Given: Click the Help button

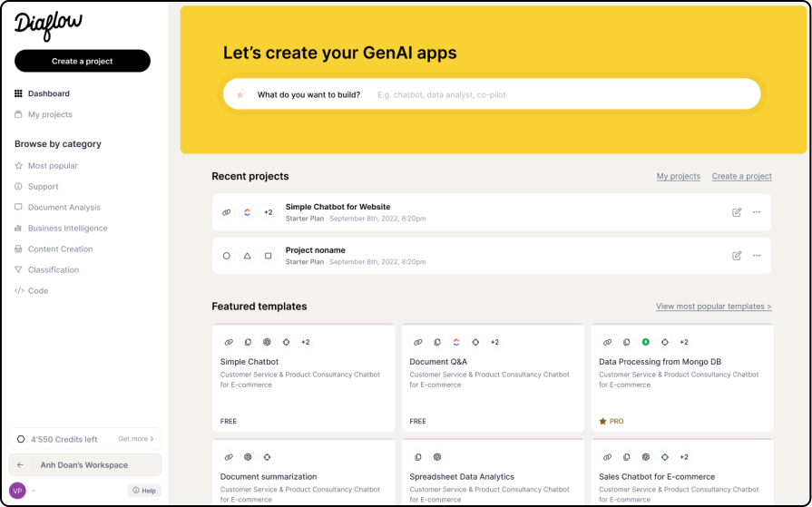Looking at the screenshot, I should point(144,491).
